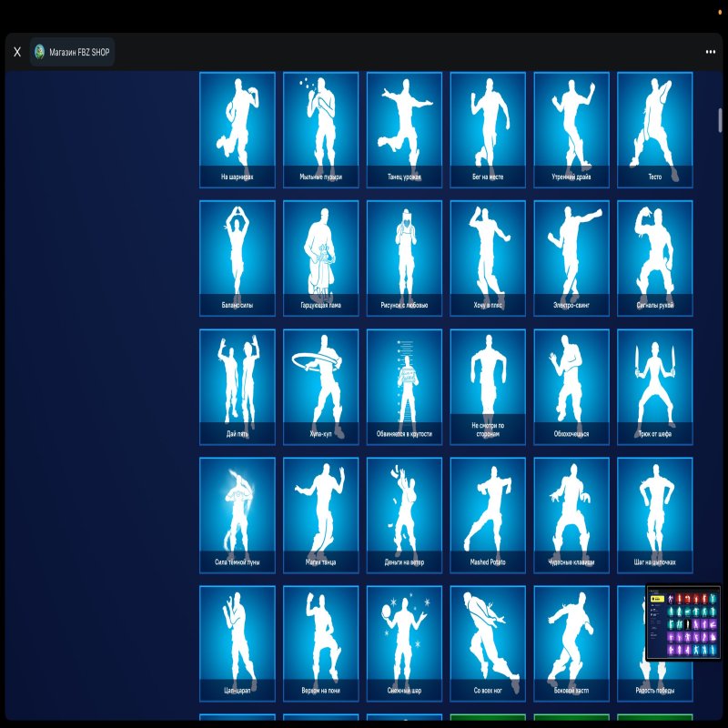
Task: Pick the 'Рисунок с любовью' emote card
Action: [404, 258]
